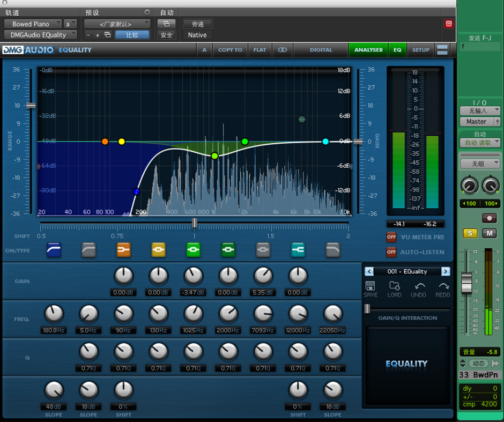Viewport: 504px width, 422px height.
Task: Click the RANGE slider handle
Action: (x=31, y=106)
